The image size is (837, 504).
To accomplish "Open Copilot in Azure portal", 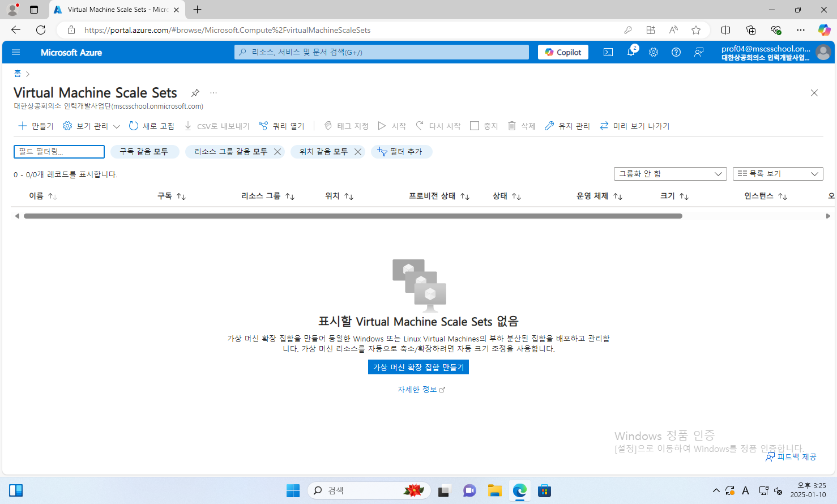I will [563, 52].
